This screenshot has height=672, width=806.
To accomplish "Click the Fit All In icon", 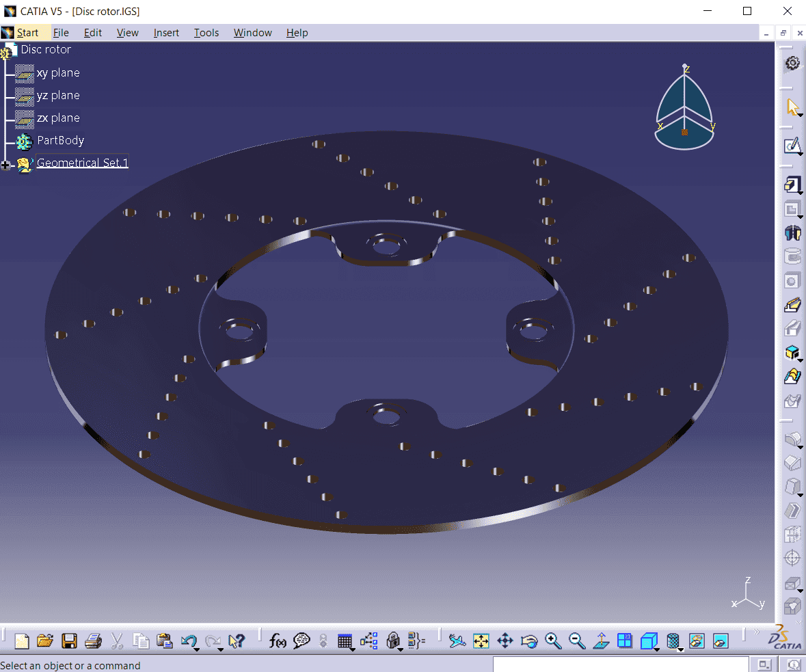I will (x=481, y=641).
